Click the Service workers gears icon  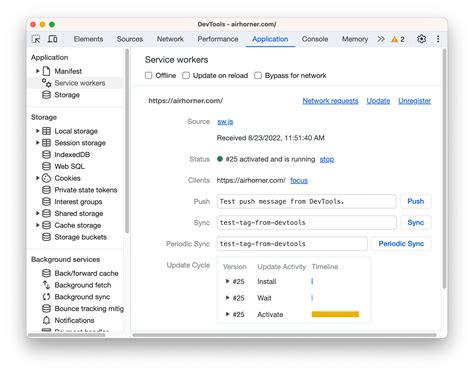[46, 83]
